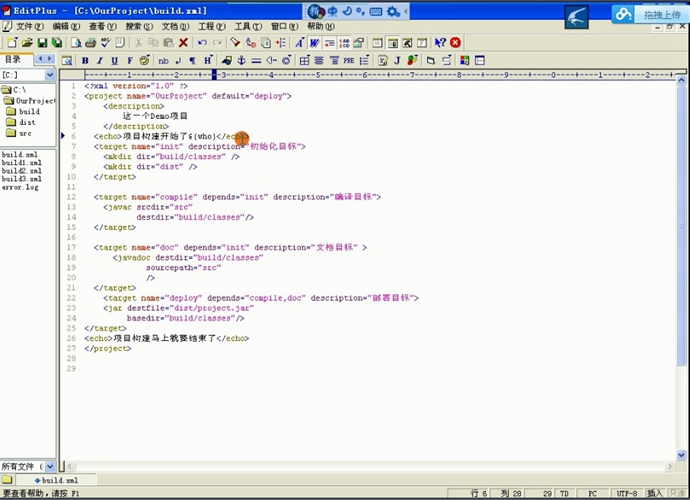Click the Open file folder icon
Image resolution: width=690 pixels, height=500 pixels.
coord(27,43)
